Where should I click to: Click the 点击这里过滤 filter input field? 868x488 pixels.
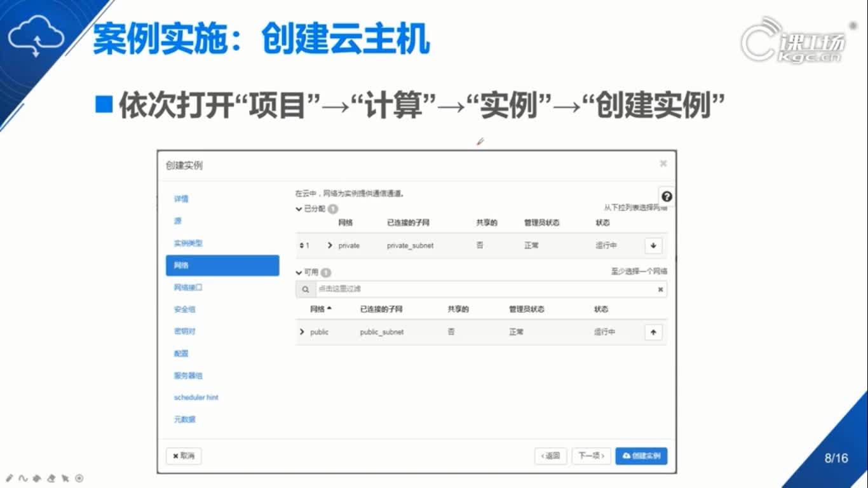click(381, 289)
